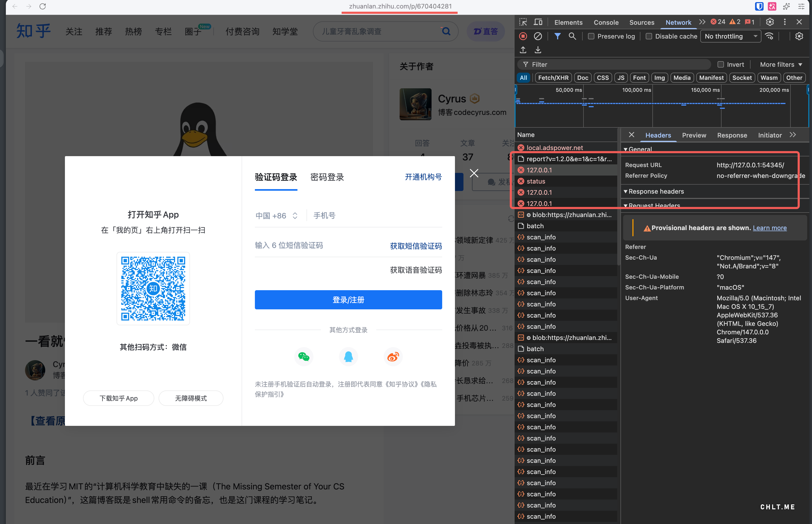Click the 6-digit SMS code field
This screenshot has width=812, height=524.
pos(320,246)
